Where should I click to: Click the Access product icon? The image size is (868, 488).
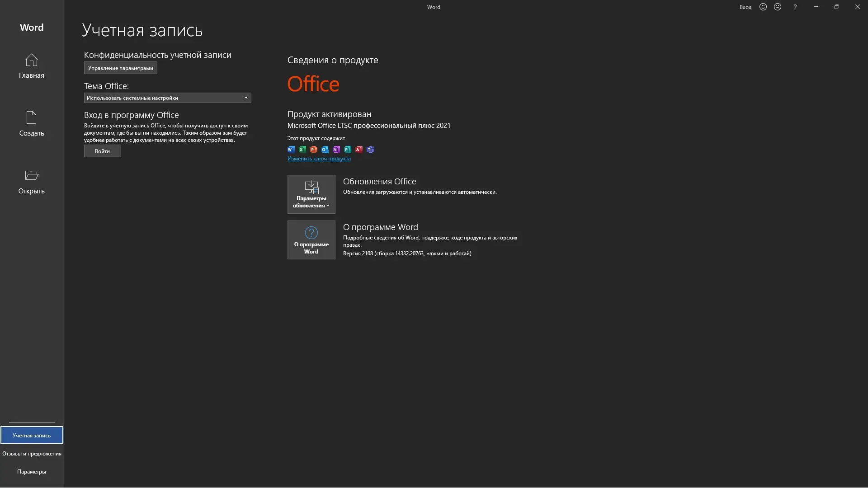pos(359,150)
